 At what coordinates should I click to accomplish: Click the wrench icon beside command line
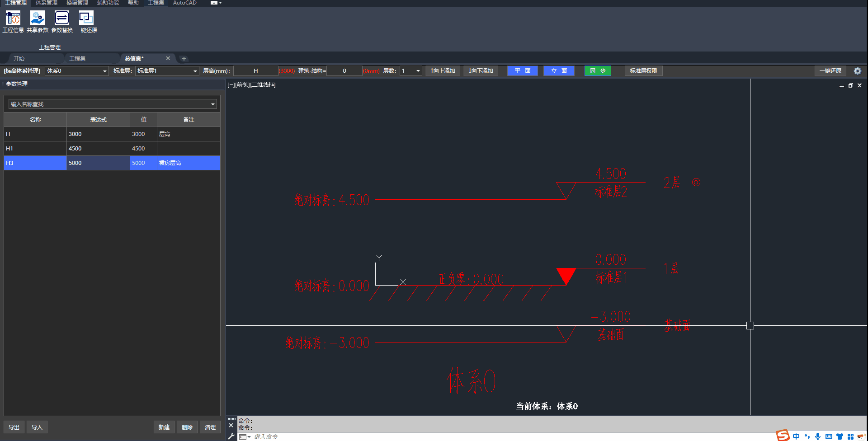coord(231,436)
